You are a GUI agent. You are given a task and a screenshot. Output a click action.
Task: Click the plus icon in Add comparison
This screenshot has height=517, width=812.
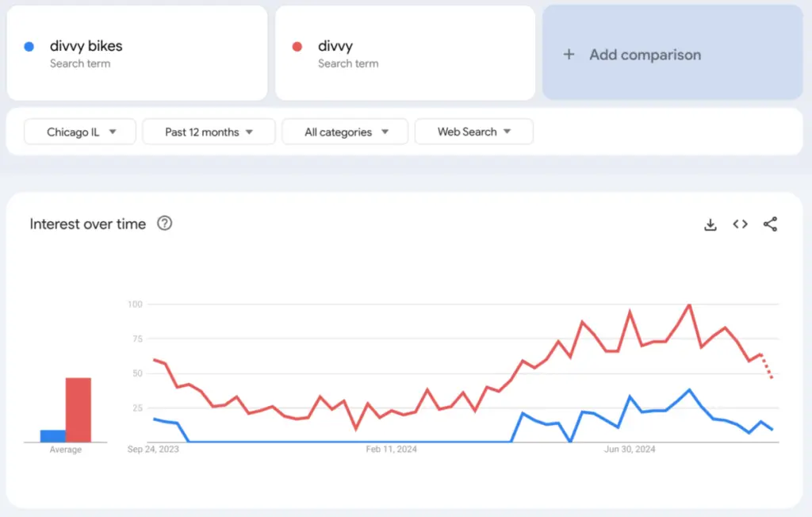point(569,55)
